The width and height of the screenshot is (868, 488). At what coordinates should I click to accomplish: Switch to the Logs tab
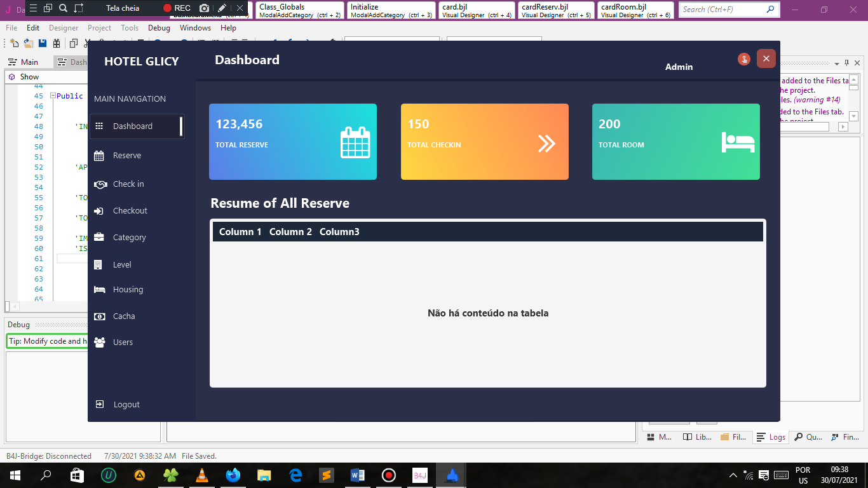click(x=771, y=437)
